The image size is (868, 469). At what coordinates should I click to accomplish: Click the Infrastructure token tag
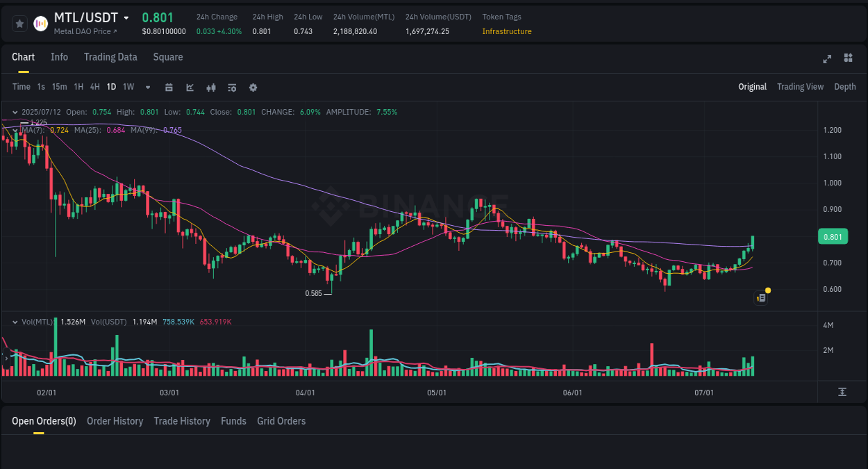pos(506,31)
